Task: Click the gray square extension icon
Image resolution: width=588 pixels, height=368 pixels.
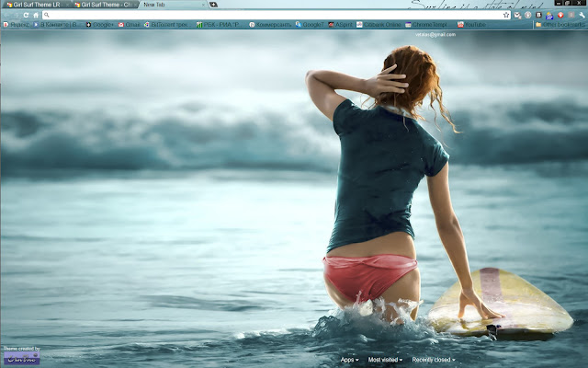Action: (571, 15)
